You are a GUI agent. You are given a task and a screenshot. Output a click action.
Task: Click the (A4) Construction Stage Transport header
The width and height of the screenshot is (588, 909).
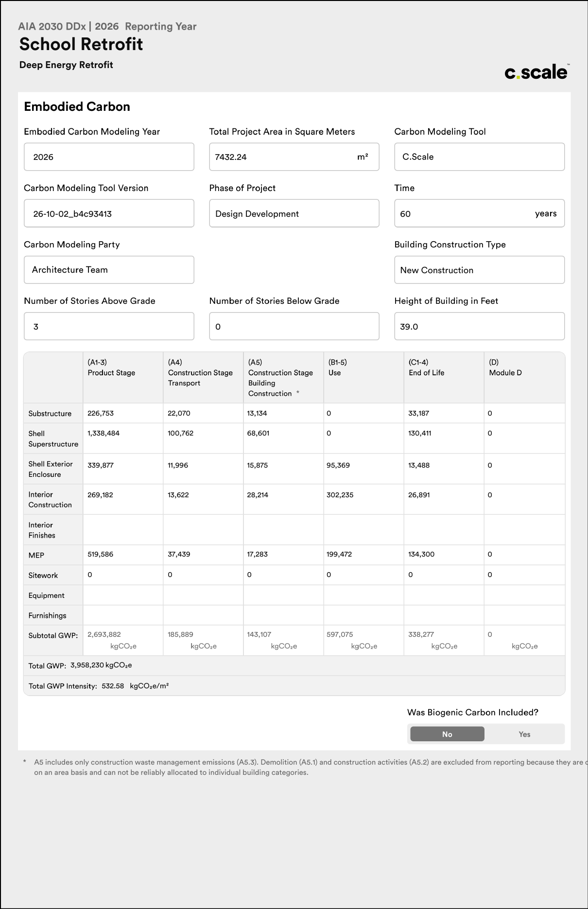coord(203,378)
